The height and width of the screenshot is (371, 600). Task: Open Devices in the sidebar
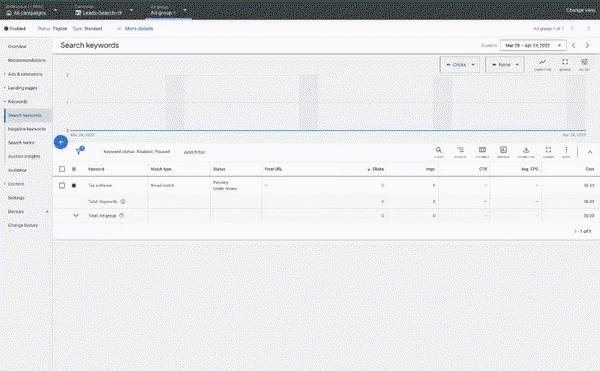(x=16, y=212)
